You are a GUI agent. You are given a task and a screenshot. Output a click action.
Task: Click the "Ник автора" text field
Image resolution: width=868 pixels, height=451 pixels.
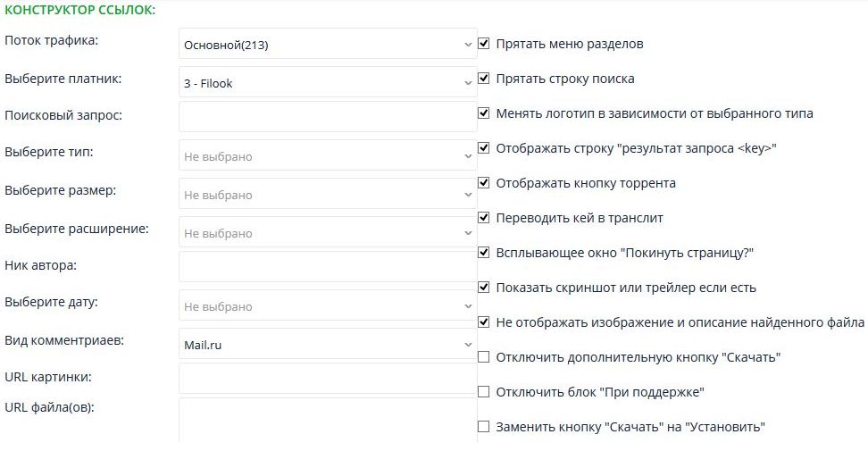click(328, 266)
